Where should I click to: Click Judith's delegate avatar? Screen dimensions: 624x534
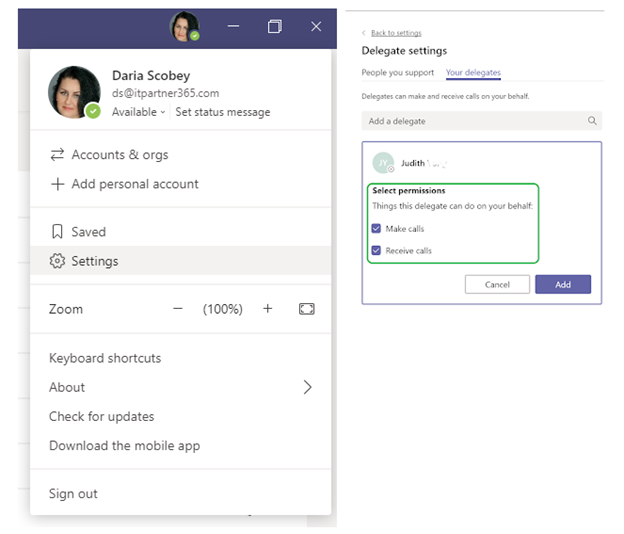pyautogui.click(x=382, y=163)
